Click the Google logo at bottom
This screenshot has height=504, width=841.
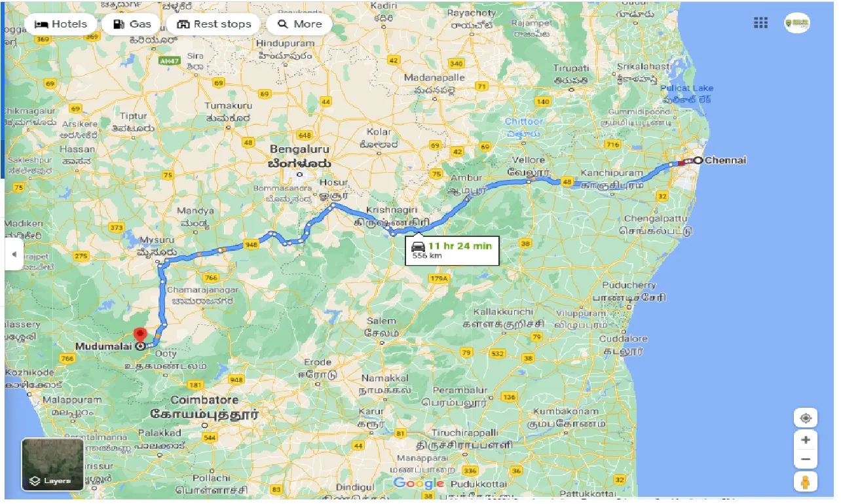click(419, 484)
